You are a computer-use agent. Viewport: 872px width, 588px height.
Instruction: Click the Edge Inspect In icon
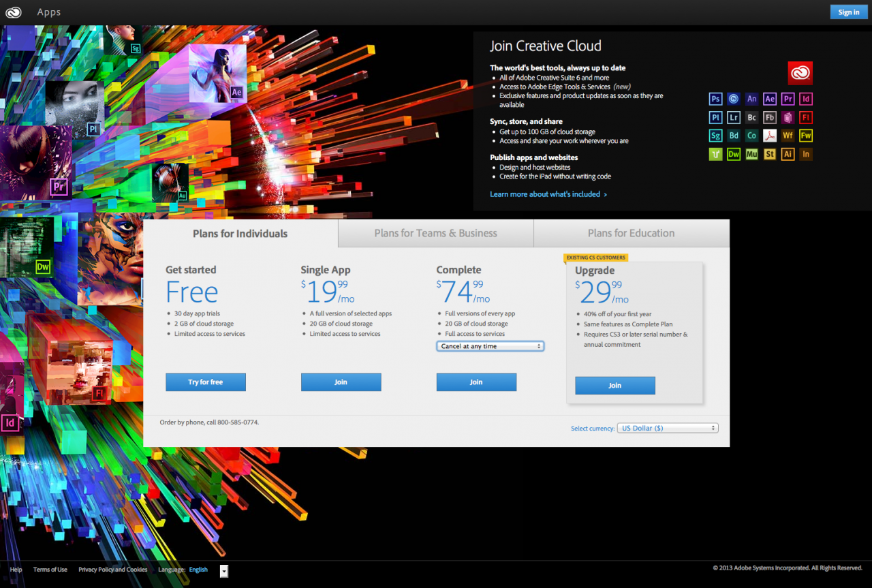[806, 154]
